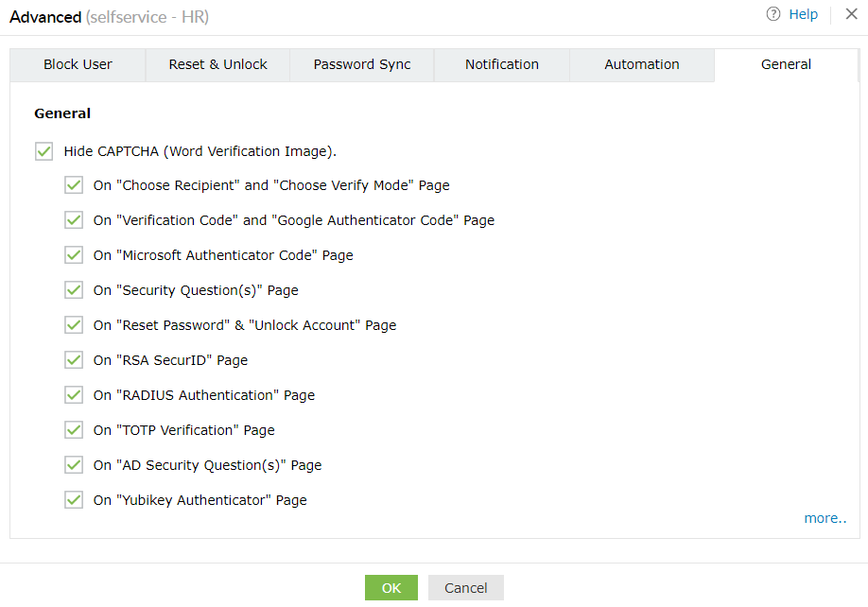868x607 pixels.
Task: Toggle "Reset Password" & "Unlock Account" checkbox
Action: [74, 325]
